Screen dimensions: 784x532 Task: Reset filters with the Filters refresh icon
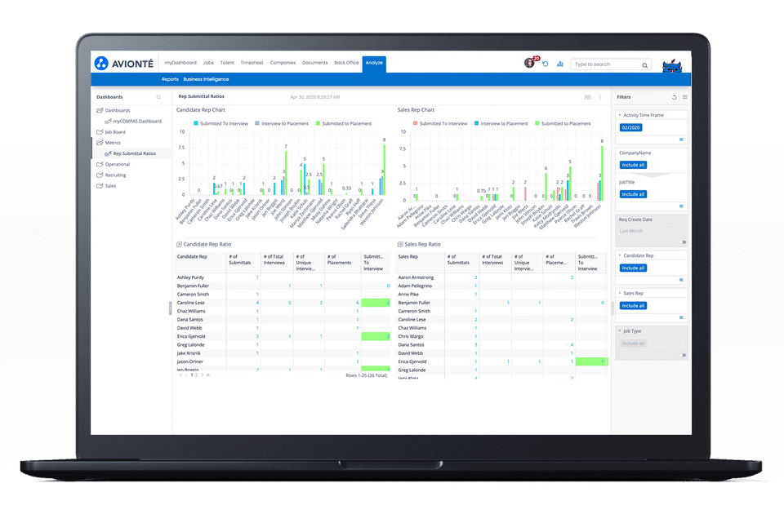[x=674, y=97]
